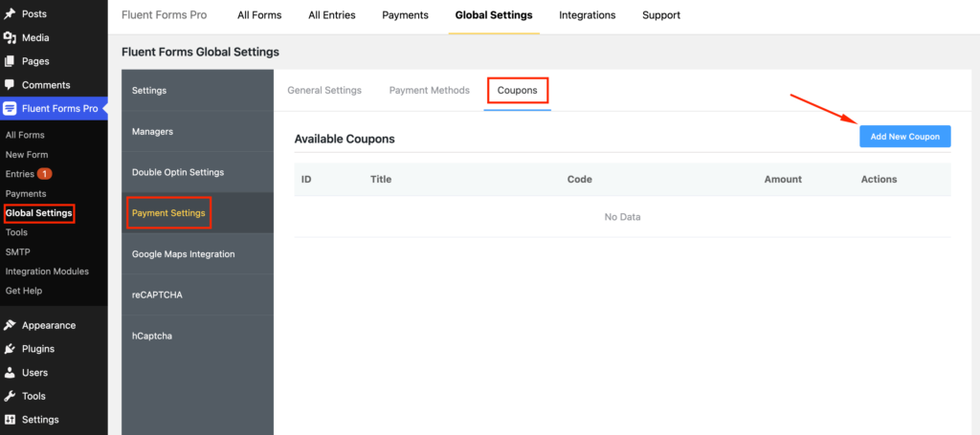This screenshot has height=435, width=980.
Task: Click the Comments bubble icon
Action: point(10,84)
